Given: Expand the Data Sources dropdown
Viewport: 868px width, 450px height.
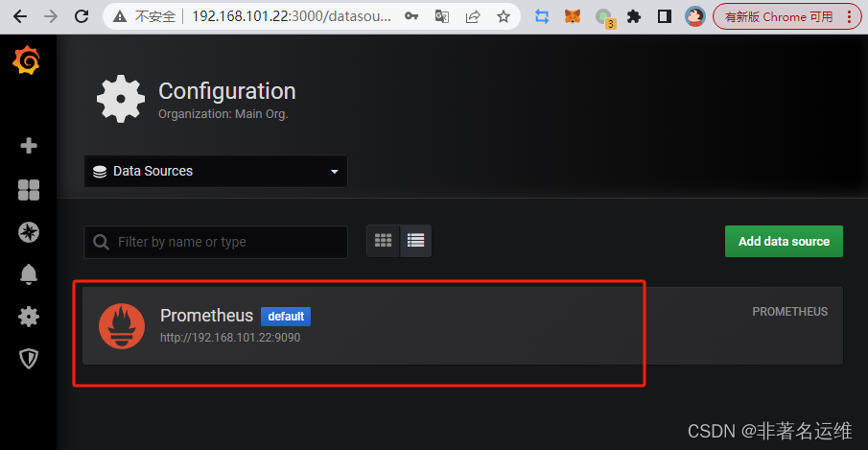Looking at the screenshot, I should coord(216,171).
